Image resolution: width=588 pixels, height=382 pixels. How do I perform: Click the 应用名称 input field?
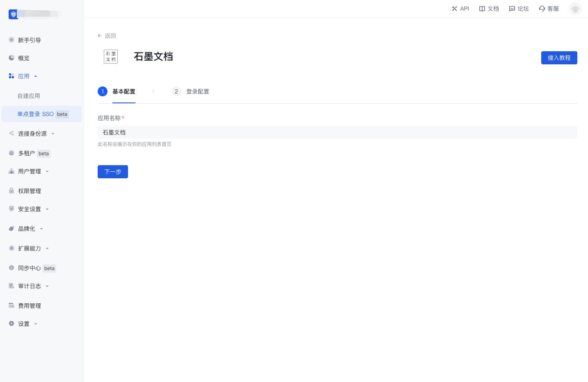point(337,132)
